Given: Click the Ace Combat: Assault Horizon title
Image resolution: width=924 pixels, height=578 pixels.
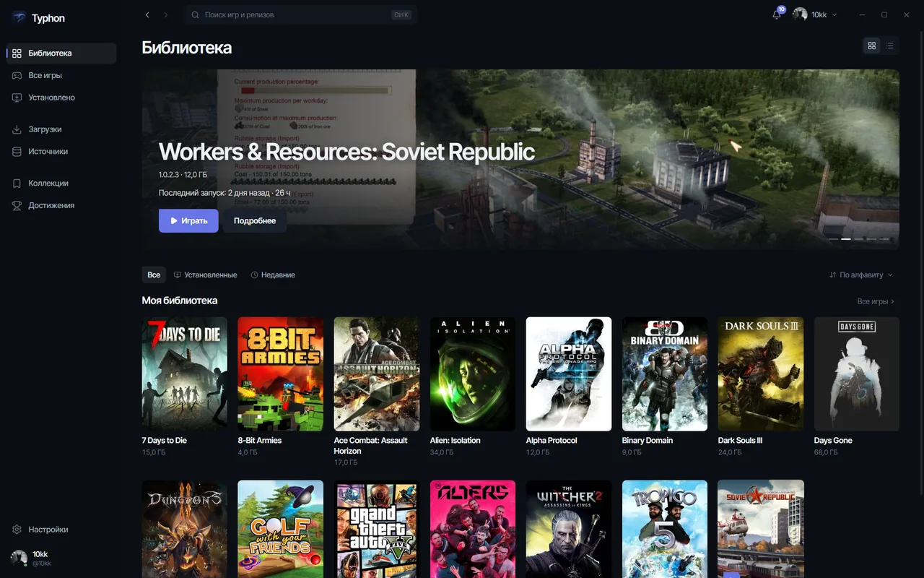Looking at the screenshot, I should coord(370,446).
